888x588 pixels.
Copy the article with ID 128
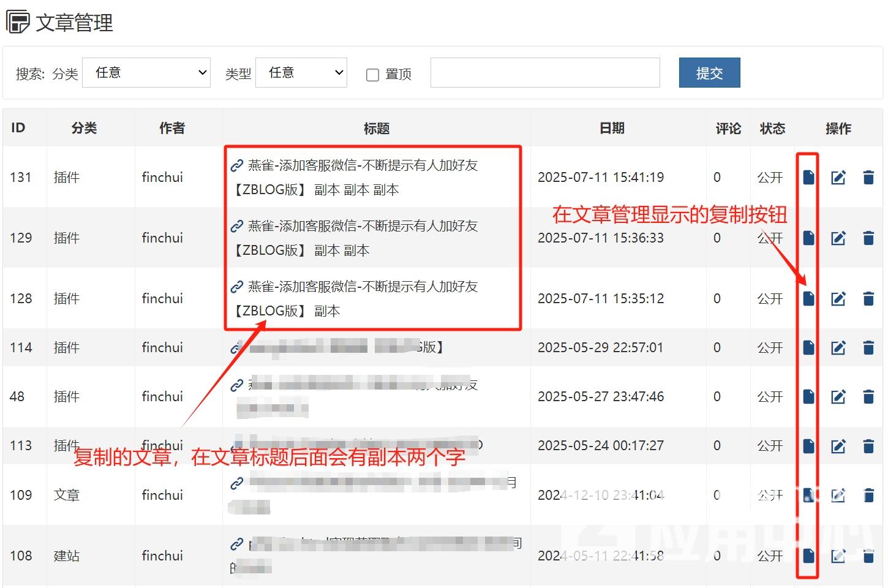coord(808,298)
